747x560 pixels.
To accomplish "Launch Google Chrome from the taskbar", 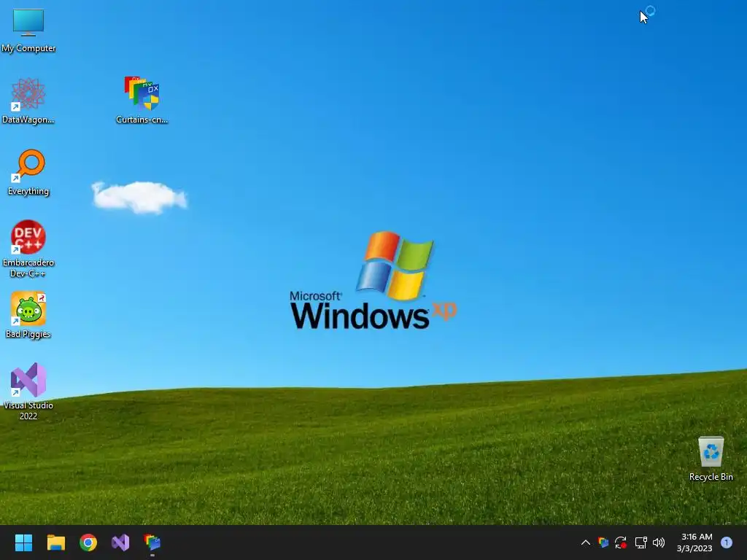I will coord(88,542).
